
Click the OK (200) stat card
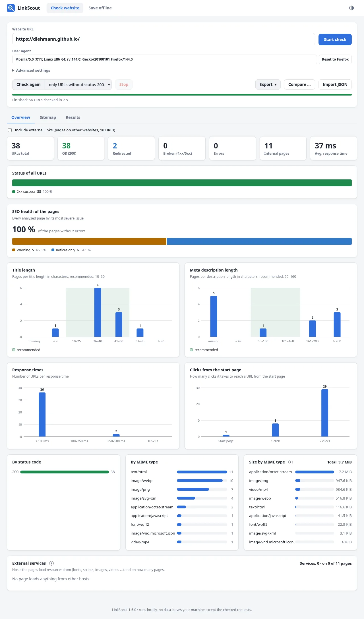coord(81,148)
